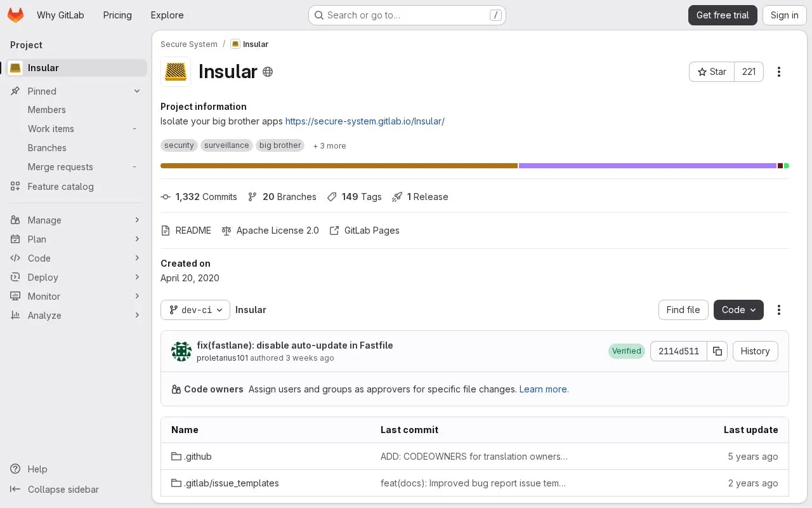Viewport: 812px width, 508px height.
Task: Copy commit SHA 2114d511 to clipboard
Action: 717,351
